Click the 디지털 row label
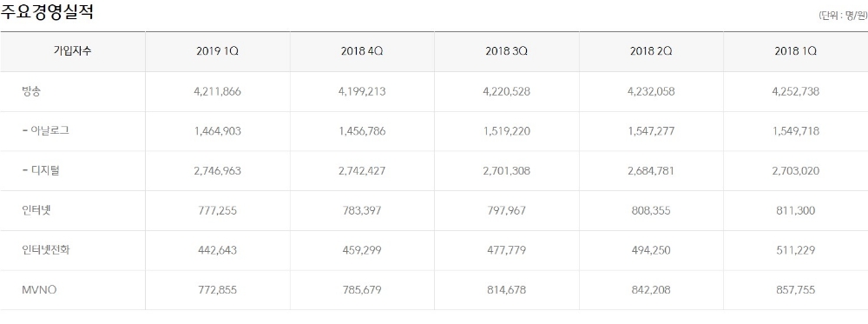Image resolution: width=868 pixels, height=324 pixels. (x=41, y=170)
